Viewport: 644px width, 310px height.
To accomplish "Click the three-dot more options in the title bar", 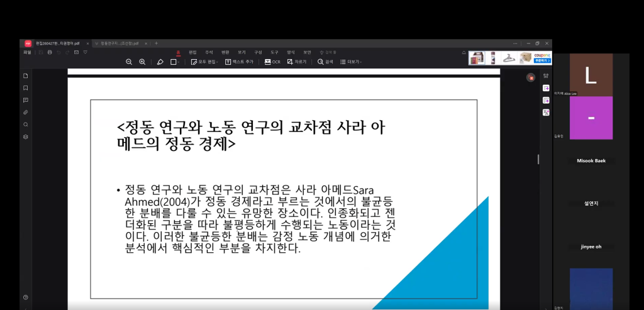I will (x=515, y=43).
